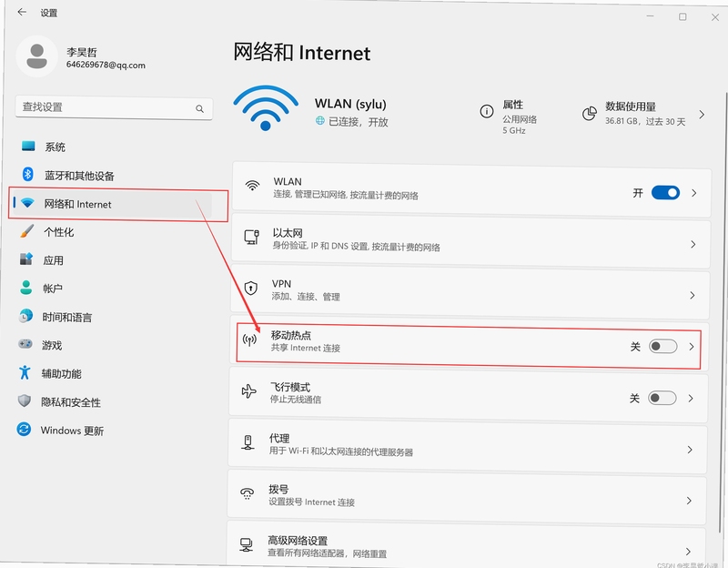The height and width of the screenshot is (568, 728).
Task: Click the VPN shield icon
Action: [x=251, y=288]
